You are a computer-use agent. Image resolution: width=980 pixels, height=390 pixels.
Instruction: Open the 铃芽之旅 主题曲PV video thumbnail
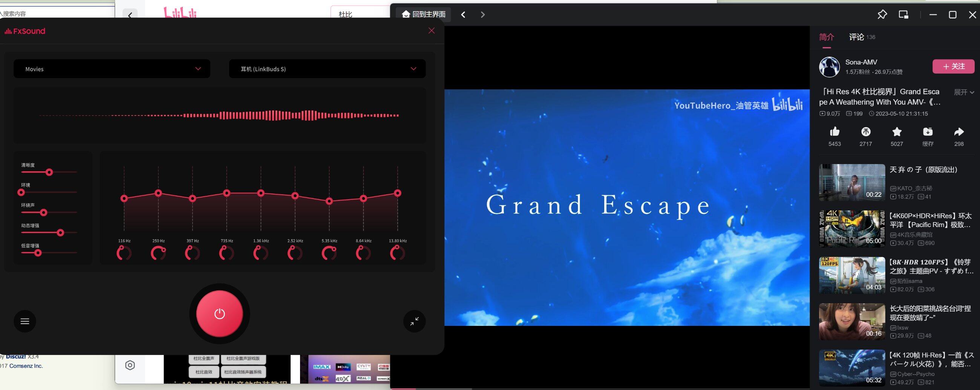coord(852,275)
